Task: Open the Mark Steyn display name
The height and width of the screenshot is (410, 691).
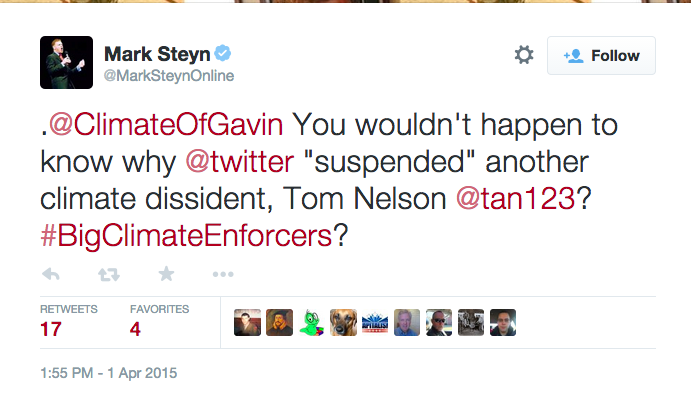Action: (157, 54)
